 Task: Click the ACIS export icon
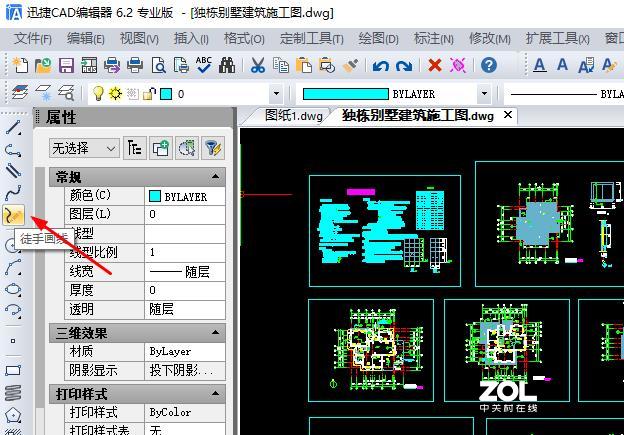coord(89,65)
